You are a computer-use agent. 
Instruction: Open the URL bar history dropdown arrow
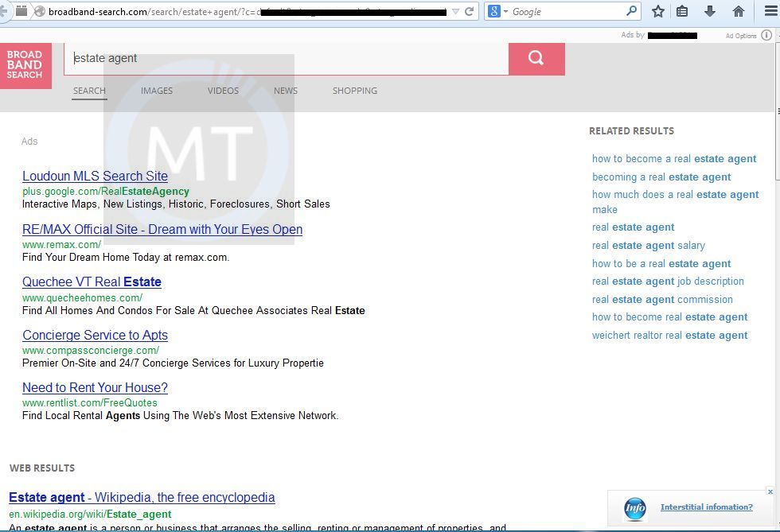click(x=455, y=11)
